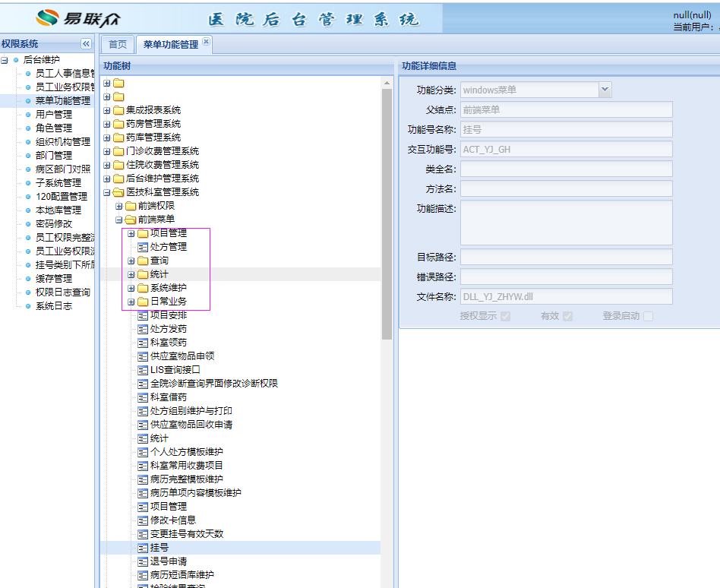Select the 菜单功能管理 tab

pyautogui.click(x=170, y=45)
